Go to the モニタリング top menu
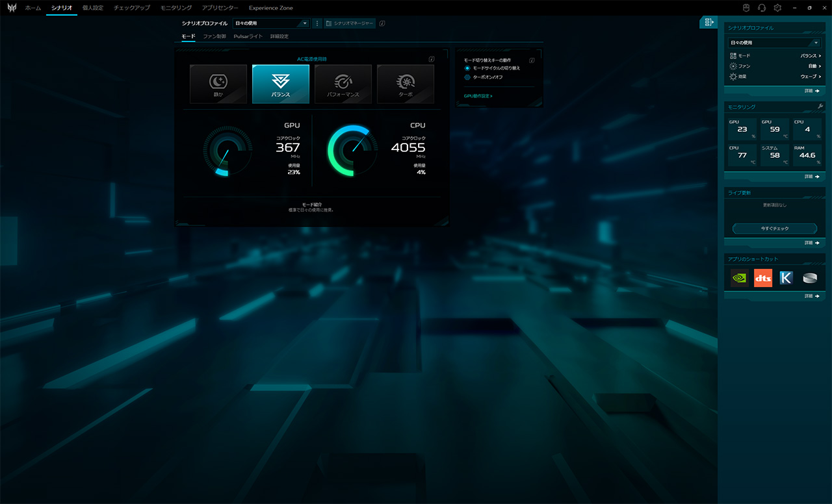The height and width of the screenshot is (504, 832). 176,8
